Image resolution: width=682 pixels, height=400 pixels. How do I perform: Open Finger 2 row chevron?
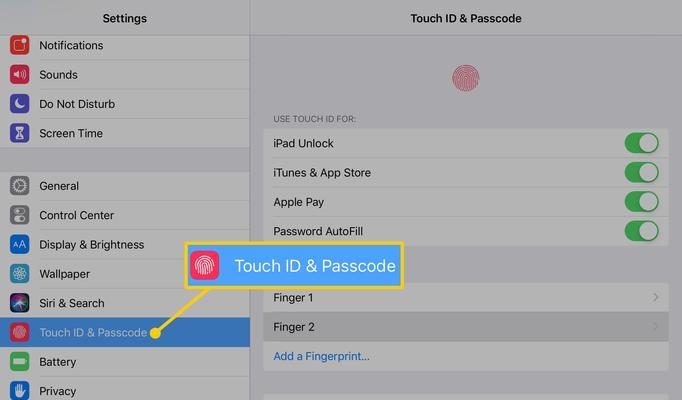click(x=655, y=327)
